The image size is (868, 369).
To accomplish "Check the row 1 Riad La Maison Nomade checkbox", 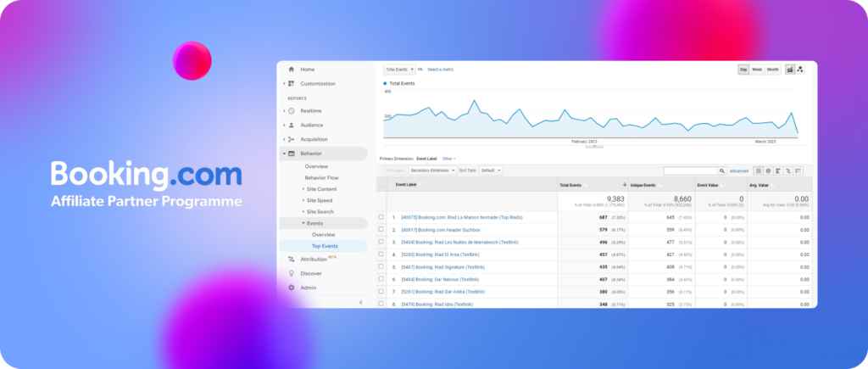I will 381,217.
